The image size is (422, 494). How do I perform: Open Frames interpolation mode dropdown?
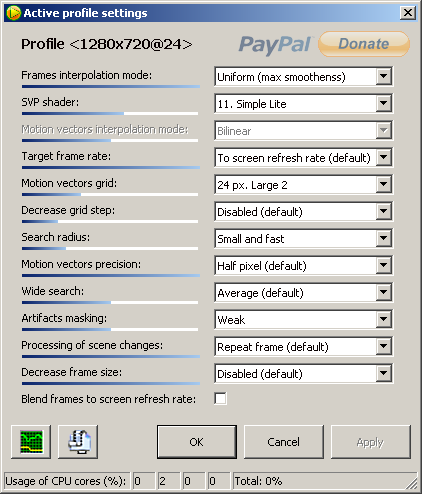coord(303,77)
